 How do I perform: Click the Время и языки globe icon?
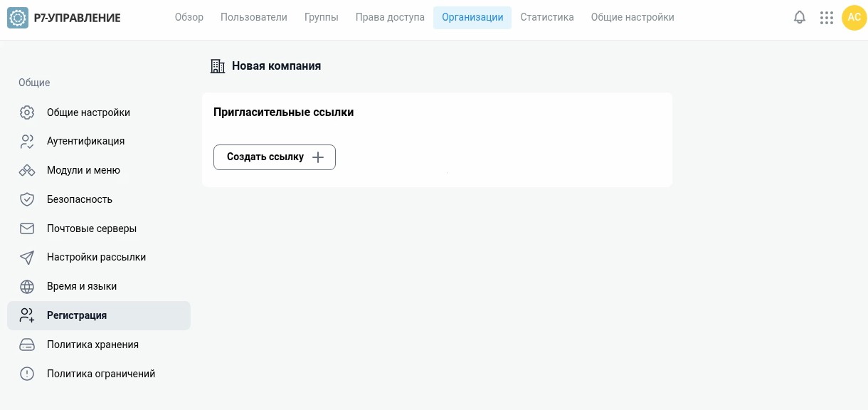[27, 286]
